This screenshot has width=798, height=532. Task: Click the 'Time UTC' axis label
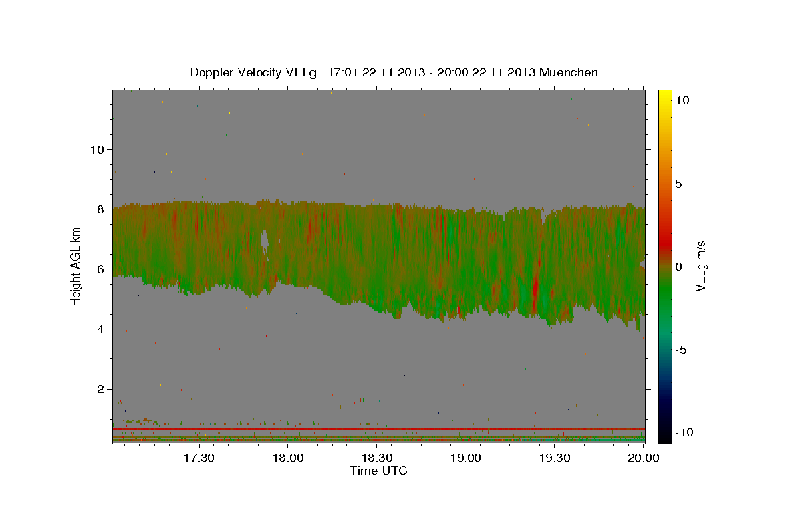tap(378, 471)
